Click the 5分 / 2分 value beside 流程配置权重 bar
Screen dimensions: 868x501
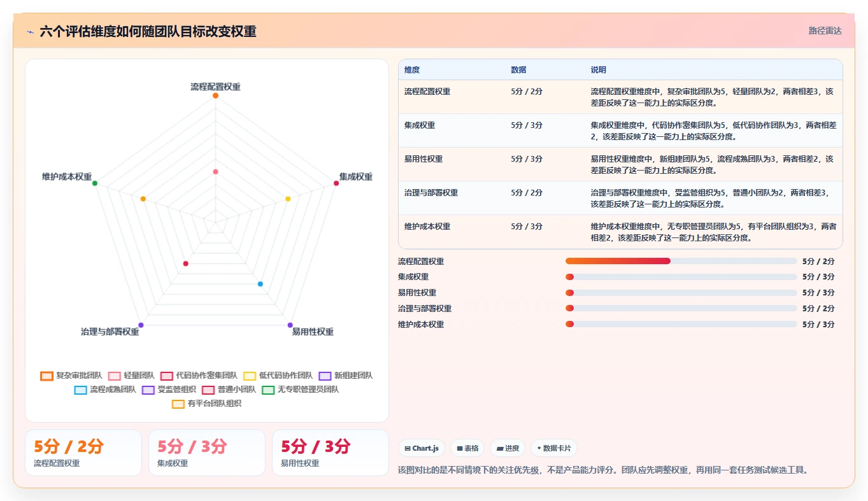point(818,261)
